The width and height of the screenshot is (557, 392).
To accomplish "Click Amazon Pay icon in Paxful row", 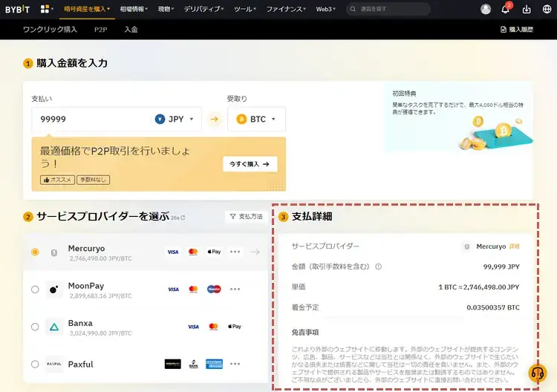I will point(172,364).
